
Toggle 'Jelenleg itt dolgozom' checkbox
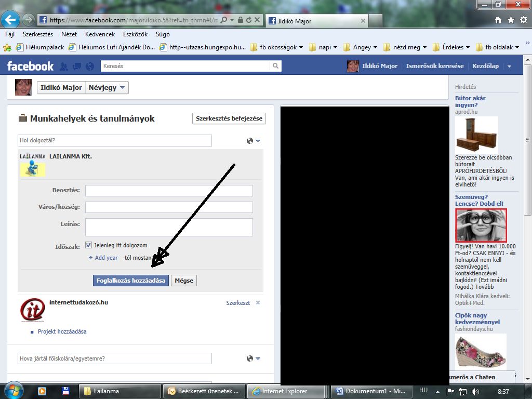pos(88,245)
